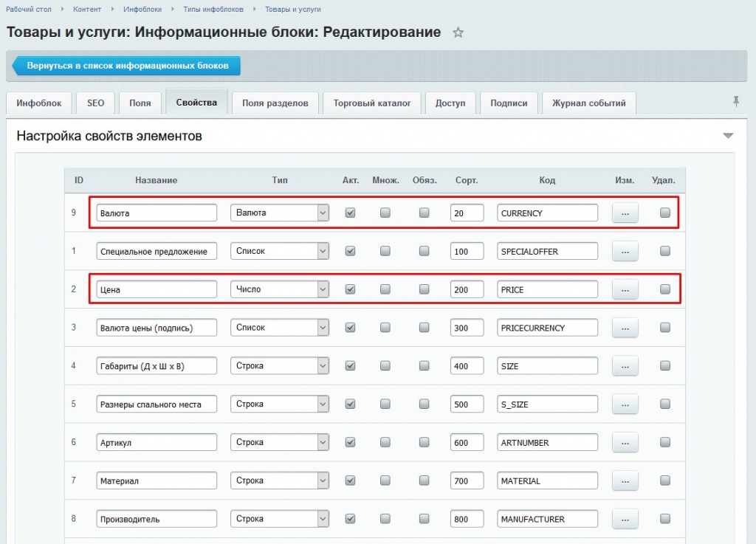Image resolution: width=756 pixels, height=544 pixels.
Task: Switch to the SEO tab
Action: click(x=95, y=103)
